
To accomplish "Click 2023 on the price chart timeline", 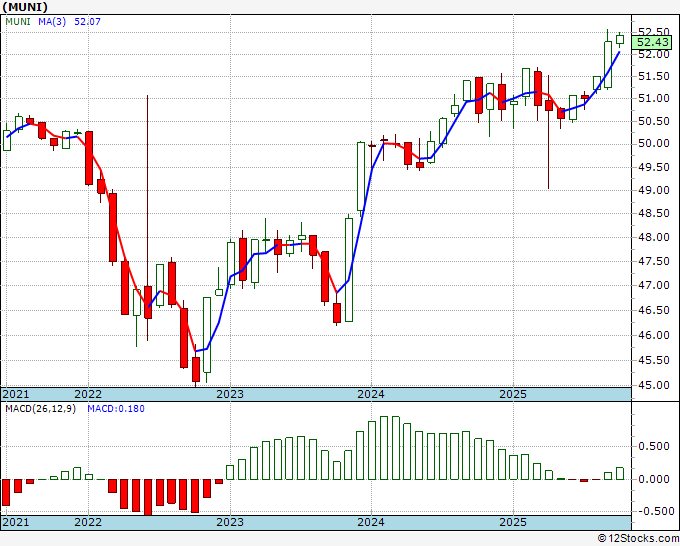I will point(230,394).
